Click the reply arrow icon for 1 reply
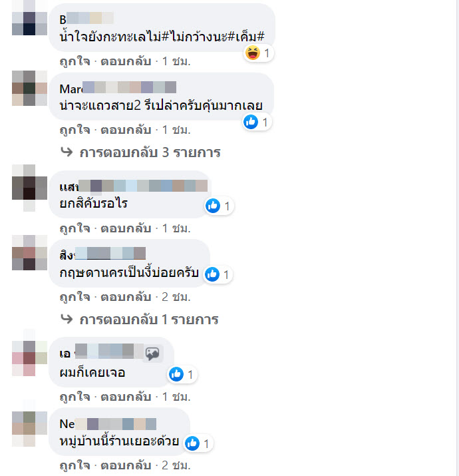 coord(67,318)
